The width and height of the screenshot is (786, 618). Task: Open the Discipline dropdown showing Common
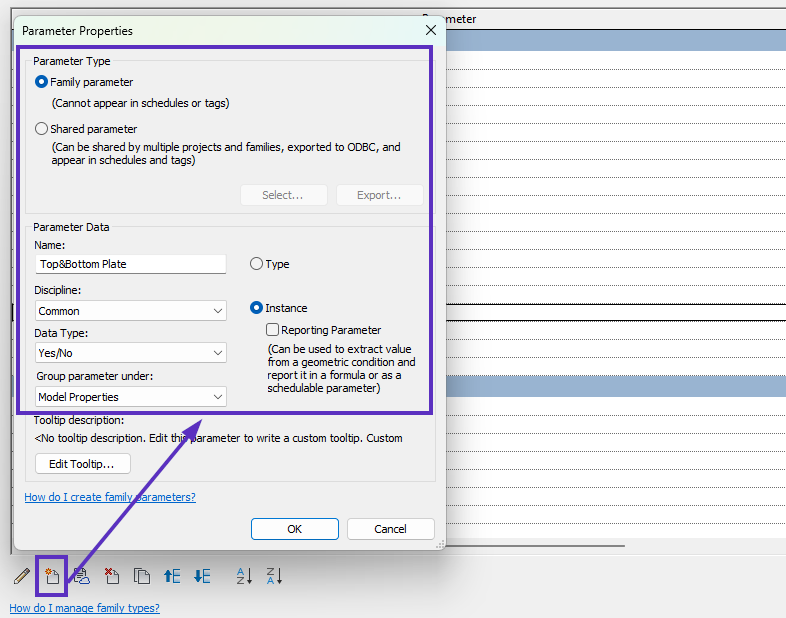(x=131, y=311)
